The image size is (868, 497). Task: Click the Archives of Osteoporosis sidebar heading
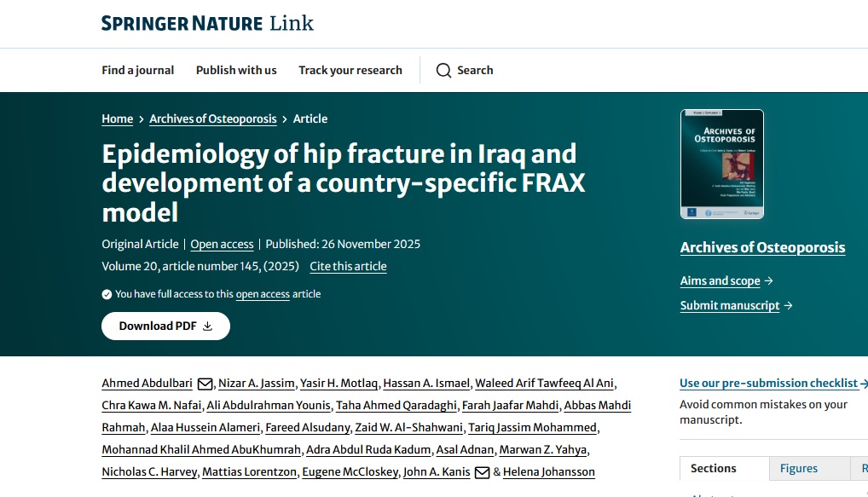coord(762,248)
